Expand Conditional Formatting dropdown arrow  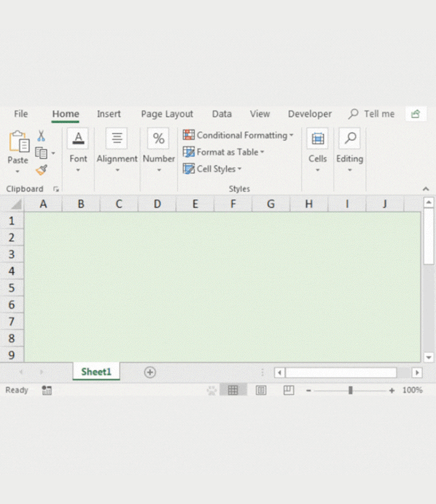point(291,135)
